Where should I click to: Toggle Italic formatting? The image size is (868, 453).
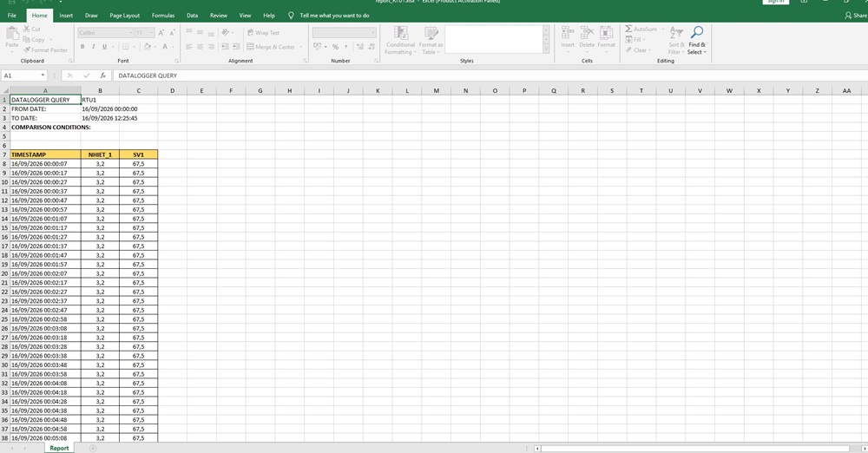tap(93, 47)
